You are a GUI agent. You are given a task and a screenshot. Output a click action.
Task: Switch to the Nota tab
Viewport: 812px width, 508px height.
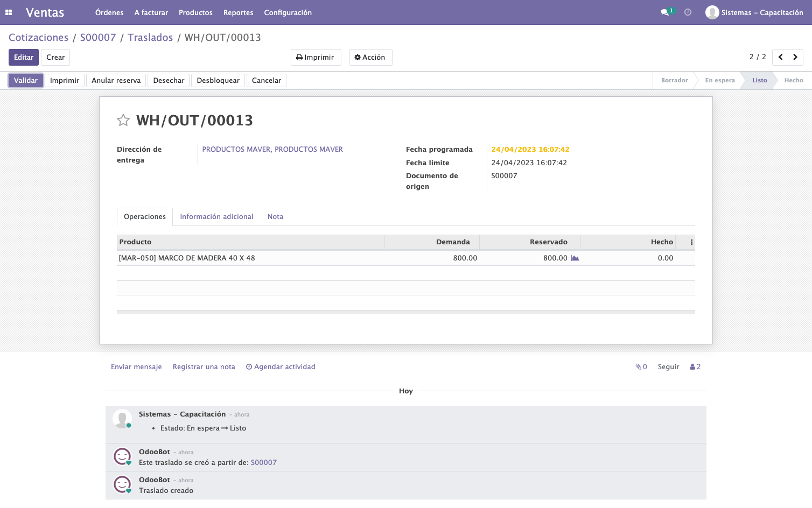click(x=275, y=217)
